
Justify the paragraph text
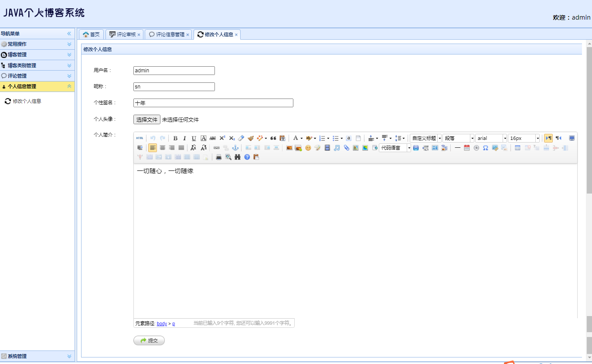tap(181, 148)
